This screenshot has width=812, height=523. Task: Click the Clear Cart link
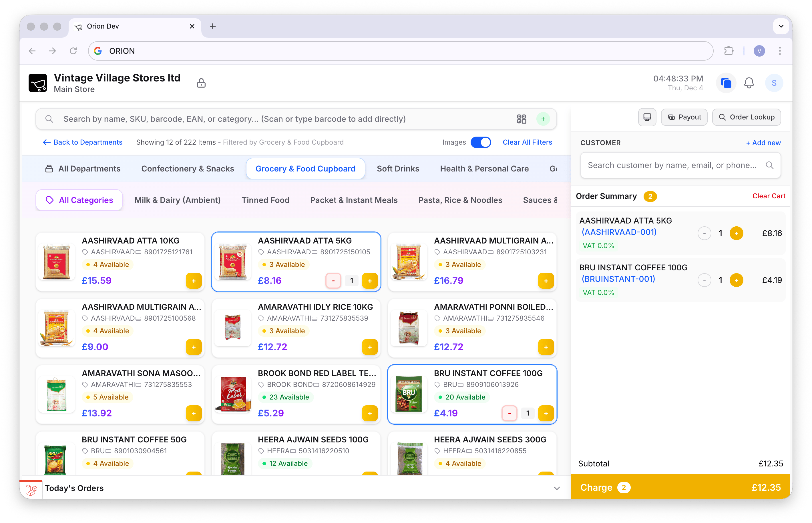pos(769,196)
